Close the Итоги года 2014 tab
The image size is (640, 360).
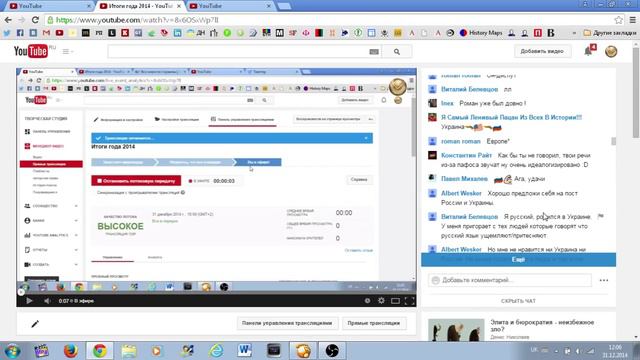(x=179, y=6)
